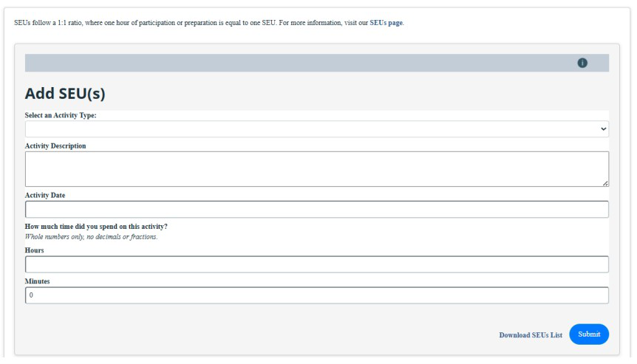Viewport: 637px width, 364px height.
Task: Click the Activity Description resize handle
Action: (x=605, y=182)
